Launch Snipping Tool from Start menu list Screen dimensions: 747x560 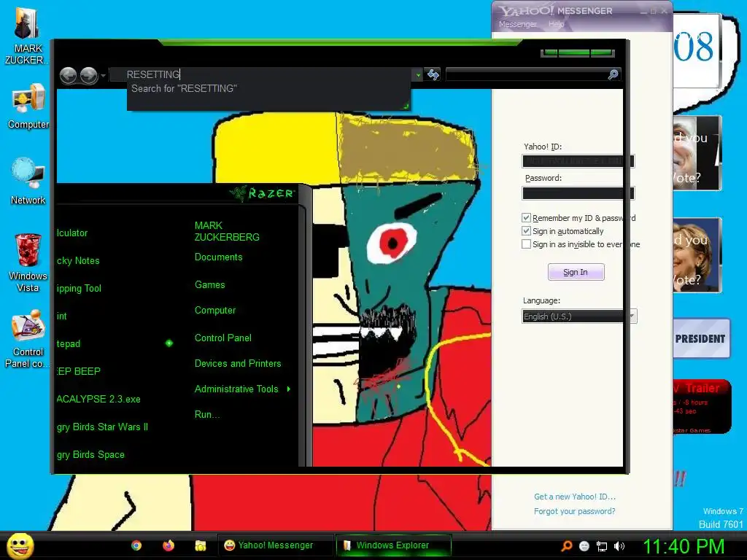coord(79,289)
